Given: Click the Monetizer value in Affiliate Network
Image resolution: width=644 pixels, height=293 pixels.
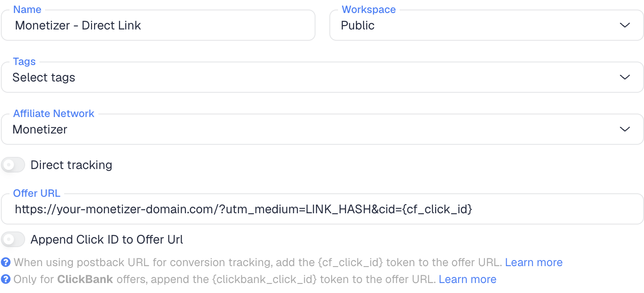Looking at the screenshot, I should (40, 129).
